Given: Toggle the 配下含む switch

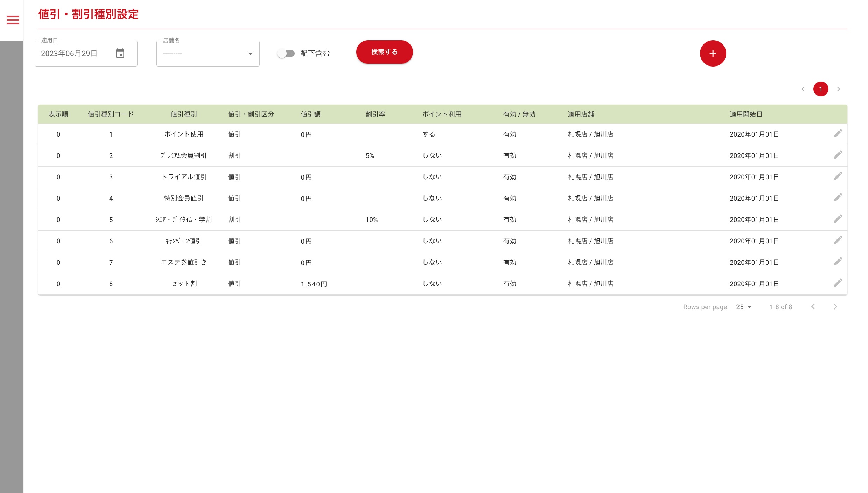Looking at the screenshot, I should click(286, 53).
